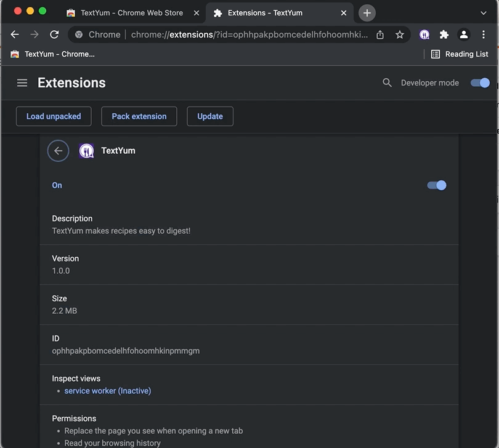
Task: Switch to TextYum - Chrome Web Store tab
Action: (132, 13)
